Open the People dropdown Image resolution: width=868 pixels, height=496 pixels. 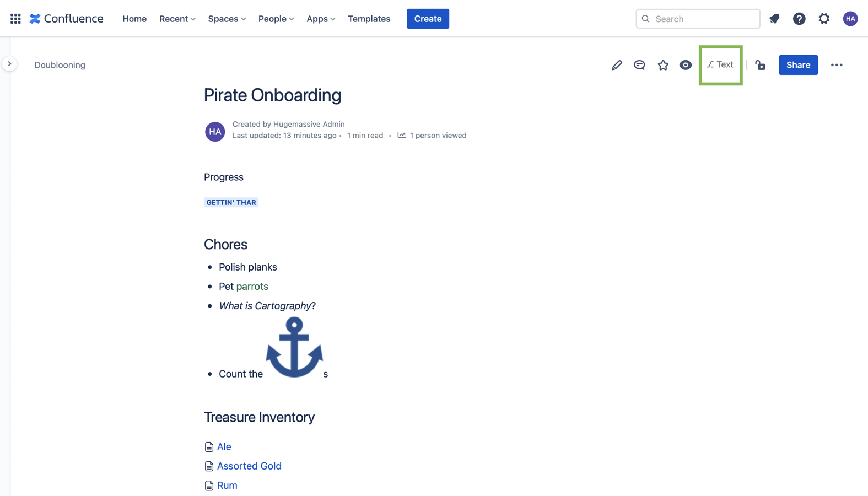pyautogui.click(x=276, y=19)
